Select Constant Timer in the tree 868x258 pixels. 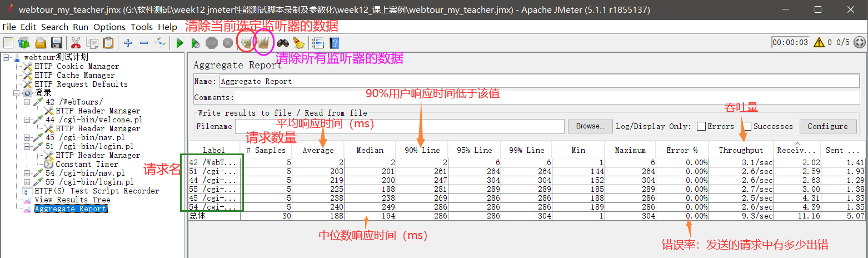click(x=87, y=165)
